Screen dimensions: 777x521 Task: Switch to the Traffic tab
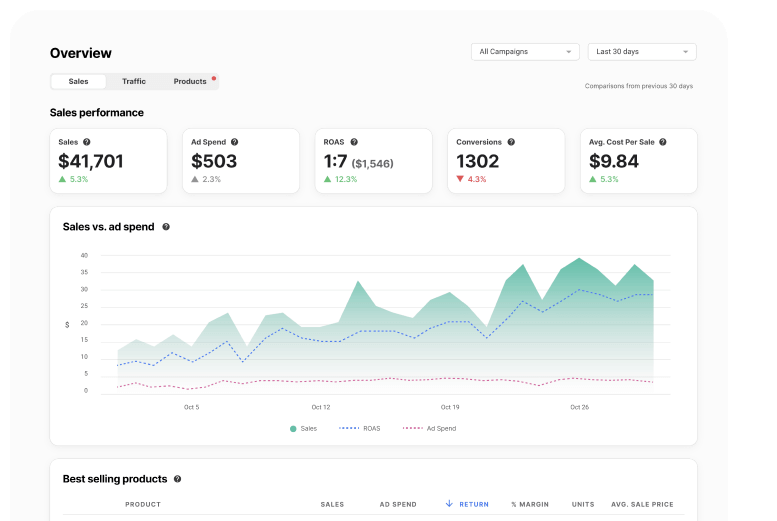pos(134,81)
